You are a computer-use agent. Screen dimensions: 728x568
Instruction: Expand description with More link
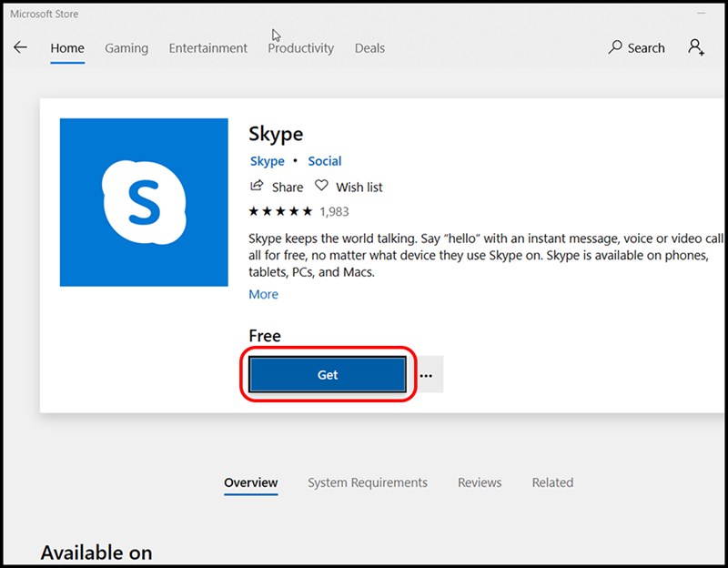263,294
